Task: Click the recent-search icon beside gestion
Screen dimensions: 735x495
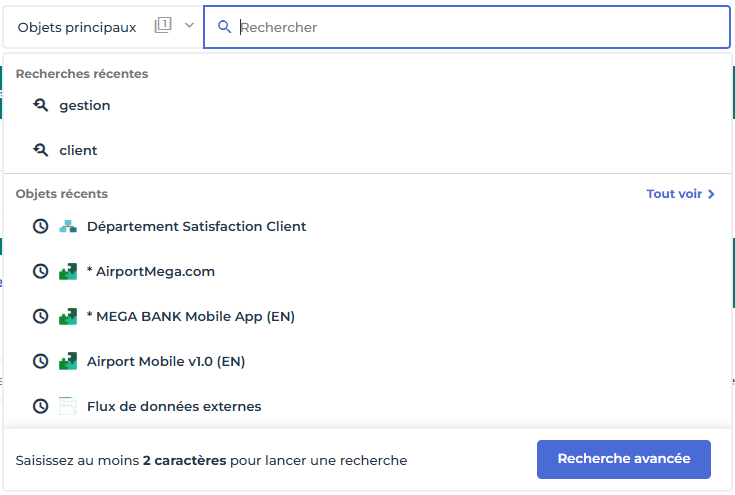Action: (x=41, y=105)
